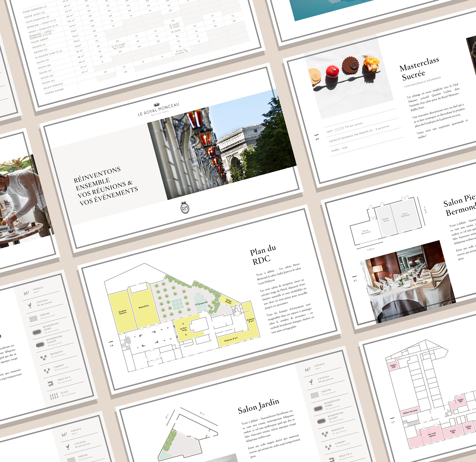Screen dimensions: 476x462
Task: Select the École seating icon in the left capacity panel
Action: point(54,396)
